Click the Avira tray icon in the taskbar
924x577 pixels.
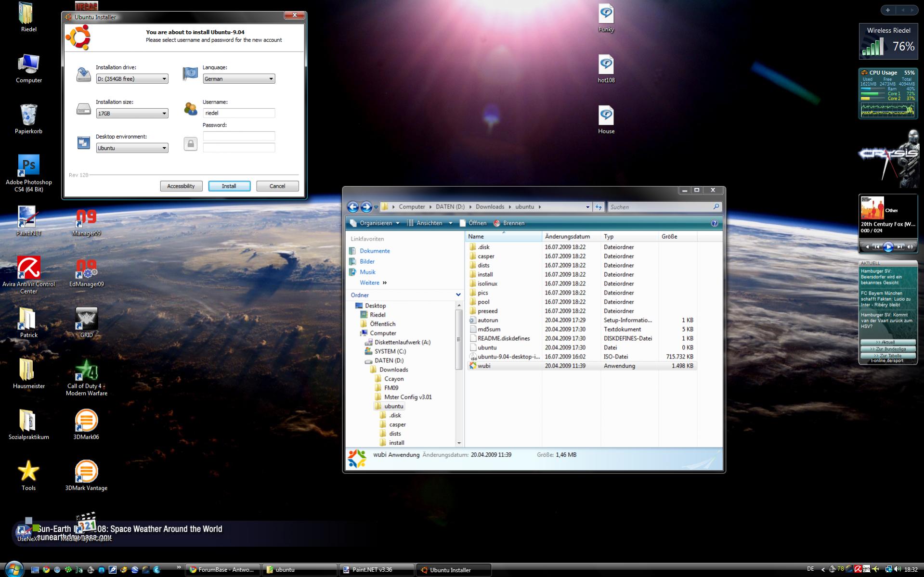[x=858, y=569]
